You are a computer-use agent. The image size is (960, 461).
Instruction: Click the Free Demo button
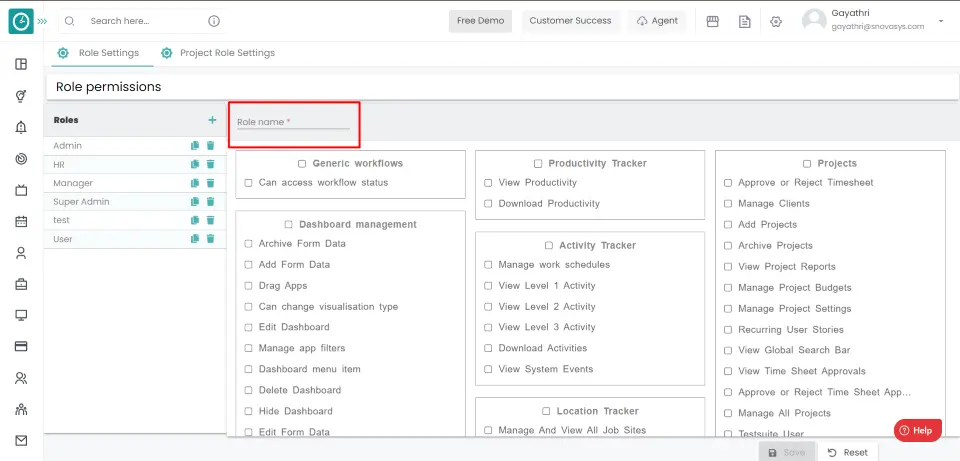tap(480, 21)
